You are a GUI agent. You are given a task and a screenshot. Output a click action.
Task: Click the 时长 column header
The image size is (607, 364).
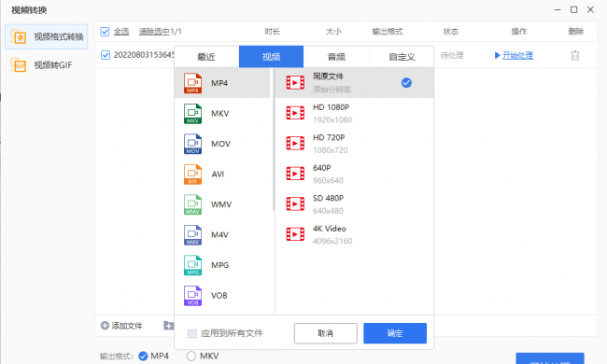273,32
